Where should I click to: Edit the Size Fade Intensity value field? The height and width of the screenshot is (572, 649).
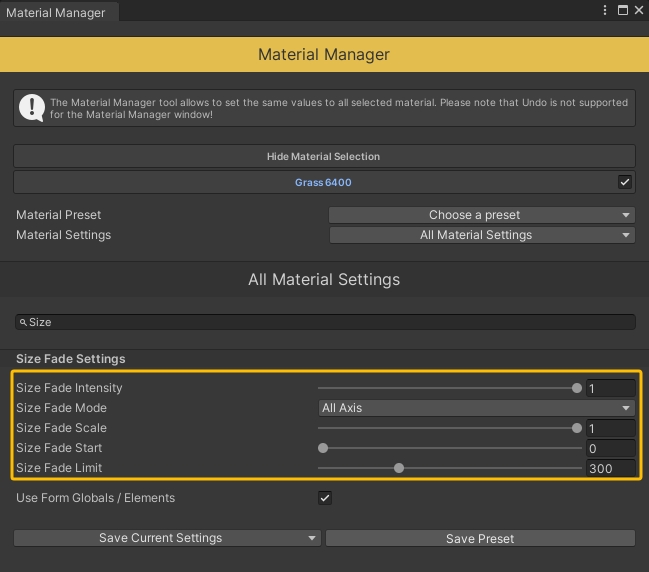click(x=611, y=388)
